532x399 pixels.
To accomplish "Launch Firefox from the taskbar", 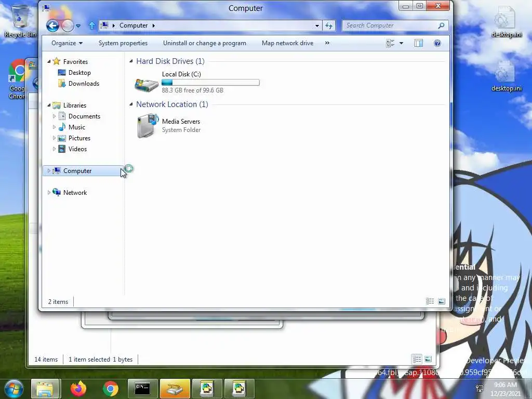I will click(78, 389).
